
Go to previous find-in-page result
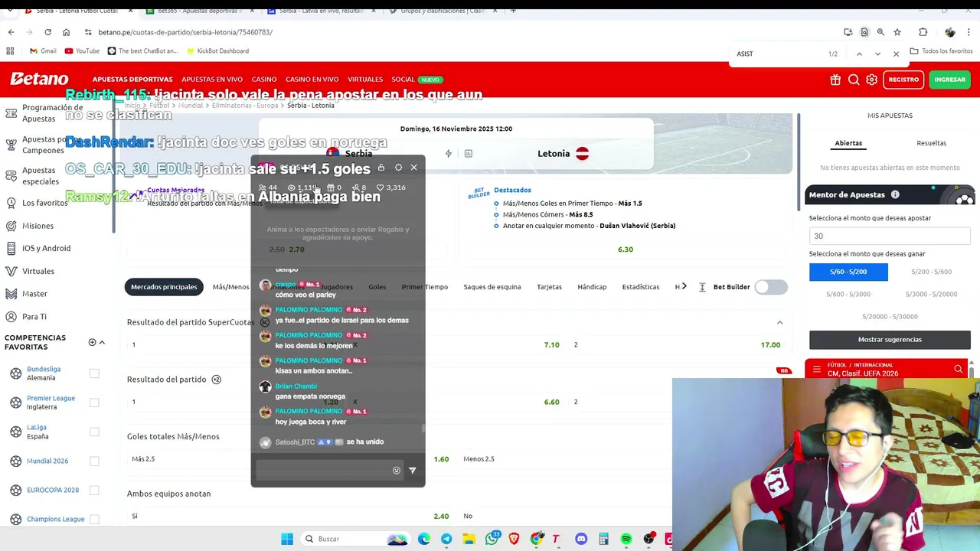pyautogui.click(x=859, y=54)
